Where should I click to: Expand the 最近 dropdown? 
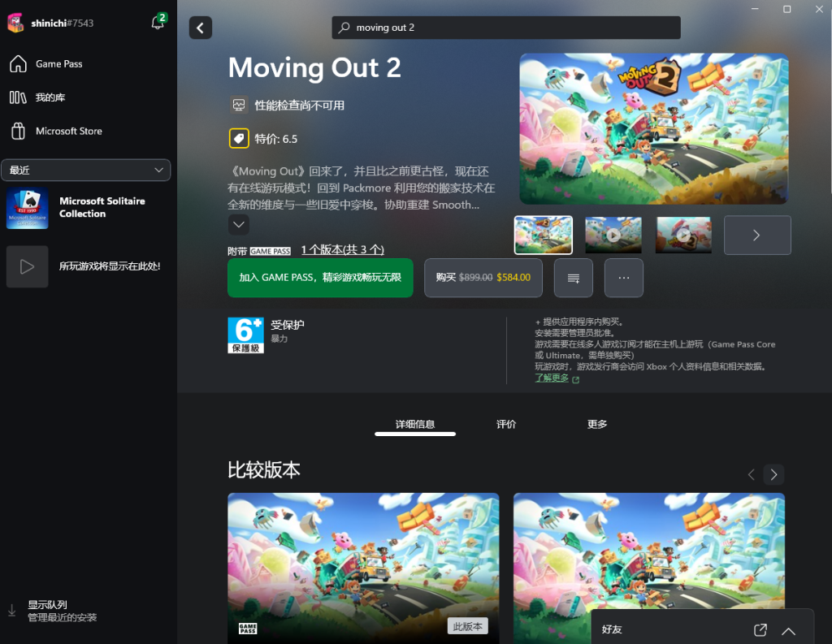point(86,170)
